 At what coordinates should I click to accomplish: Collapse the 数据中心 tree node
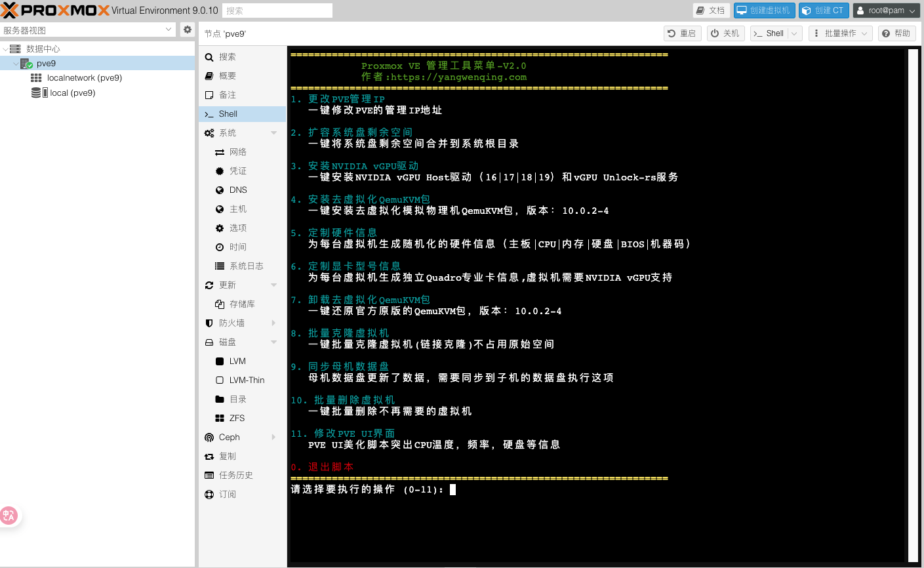[x=6, y=49]
